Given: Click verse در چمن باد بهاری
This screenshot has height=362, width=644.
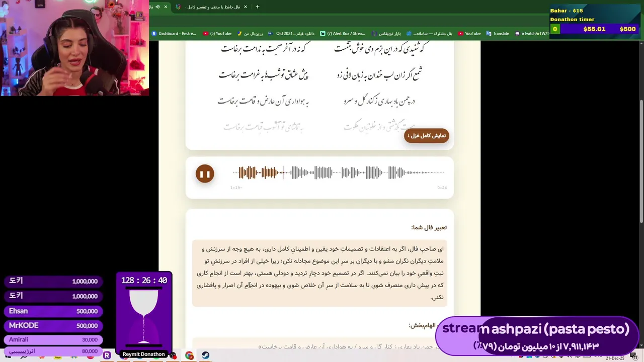Looking at the screenshot, I should 380,101.
